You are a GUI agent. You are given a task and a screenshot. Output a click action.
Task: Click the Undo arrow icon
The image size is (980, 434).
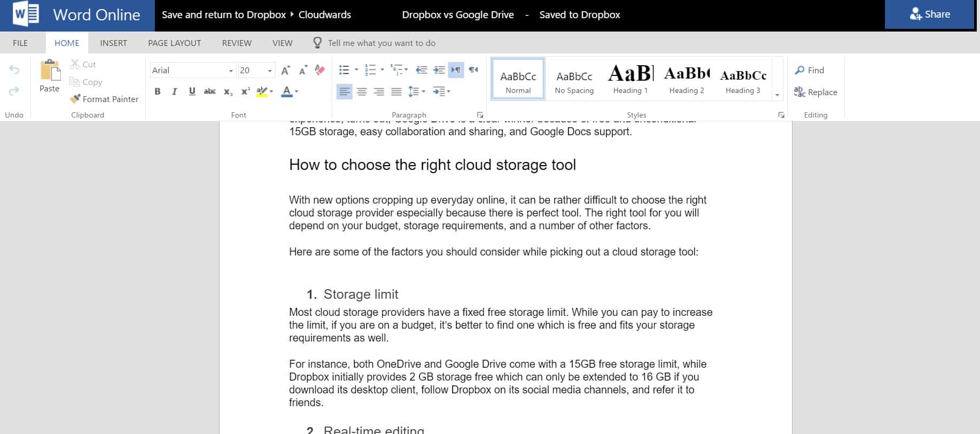point(14,70)
